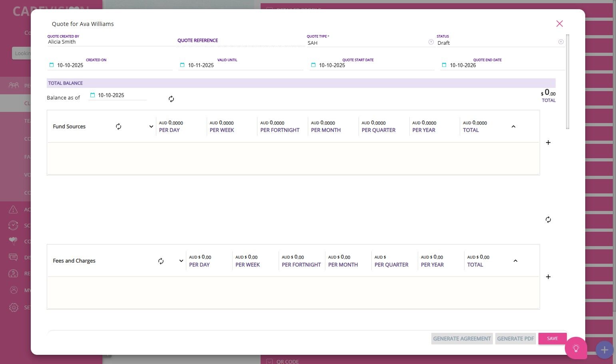
Task: Open the Status dropdown showing Draft
Action: tap(500, 42)
